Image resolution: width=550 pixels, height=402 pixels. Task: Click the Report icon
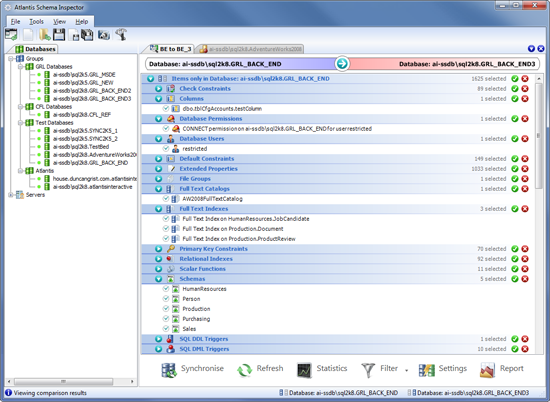(487, 370)
